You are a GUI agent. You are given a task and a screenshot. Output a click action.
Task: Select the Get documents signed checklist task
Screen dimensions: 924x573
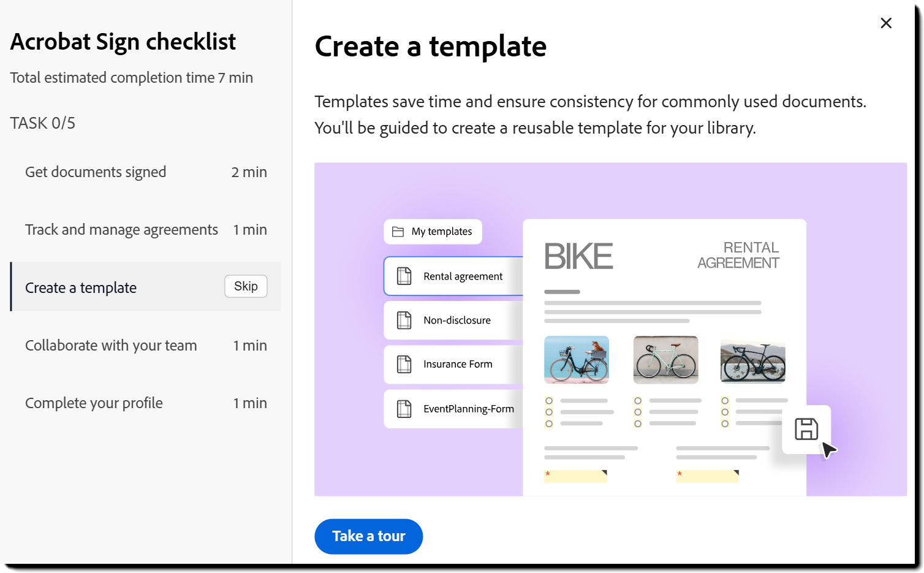(x=96, y=172)
